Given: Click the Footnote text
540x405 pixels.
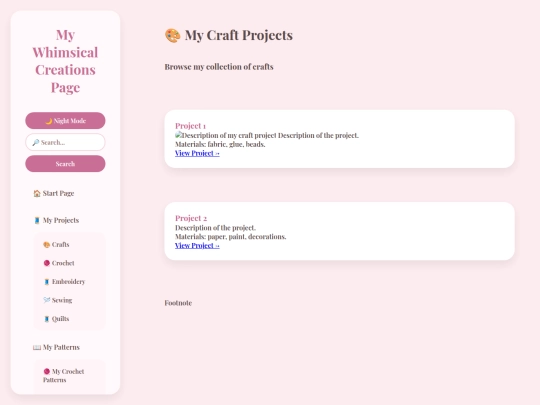Looking at the screenshot, I should click(x=178, y=303).
